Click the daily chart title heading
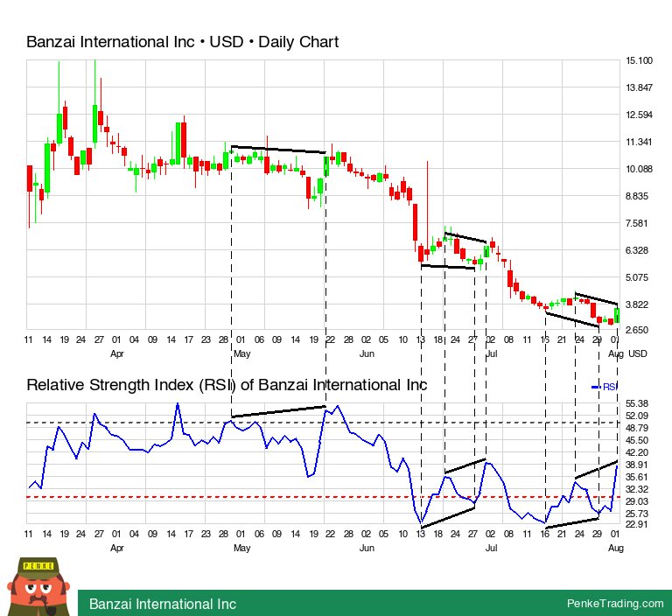The image size is (672, 616). (x=182, y=42)
